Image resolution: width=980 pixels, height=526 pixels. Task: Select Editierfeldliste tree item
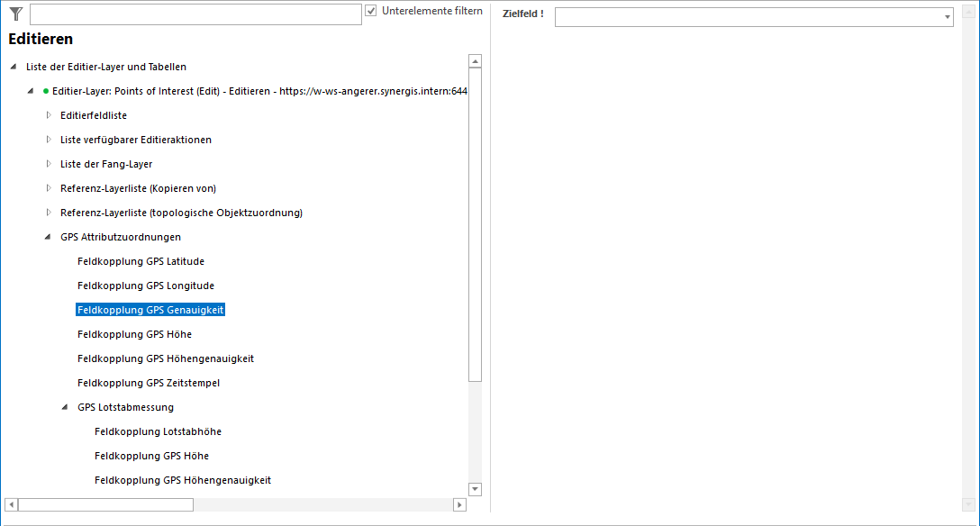[94, 115]
